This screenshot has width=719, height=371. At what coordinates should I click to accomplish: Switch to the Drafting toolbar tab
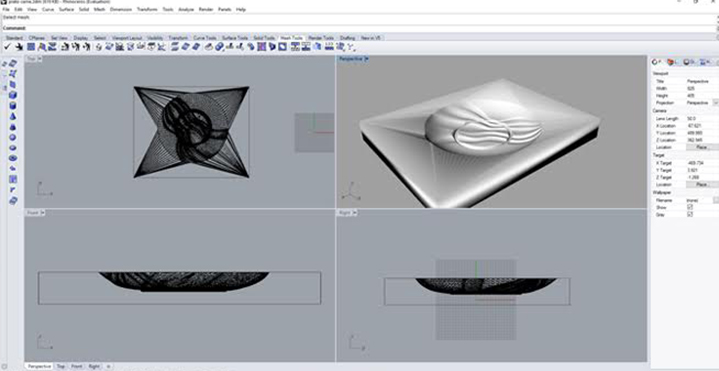348,38
